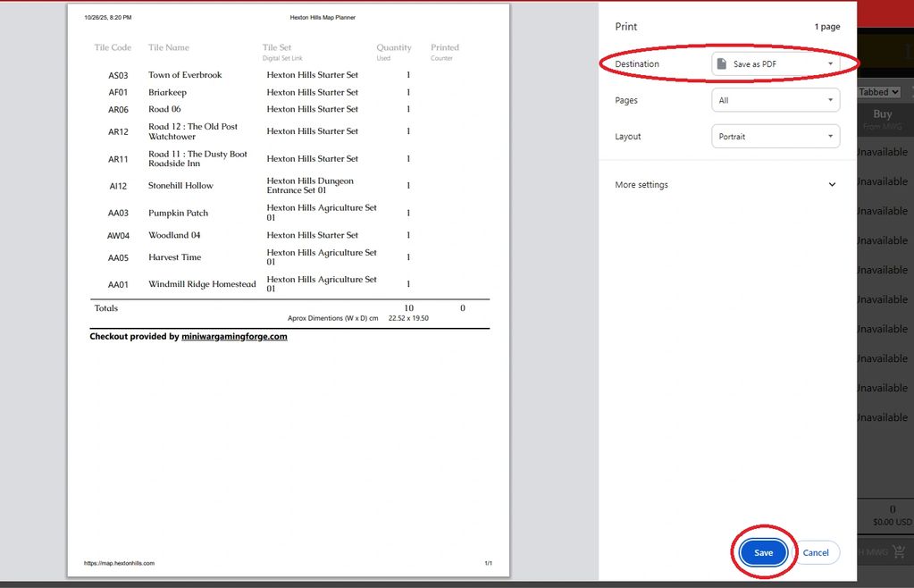Click the shopping cart icon behind dialog
The width and height of the screenshot is (914, 588).
pyautogui.click(x=898, y=551)
